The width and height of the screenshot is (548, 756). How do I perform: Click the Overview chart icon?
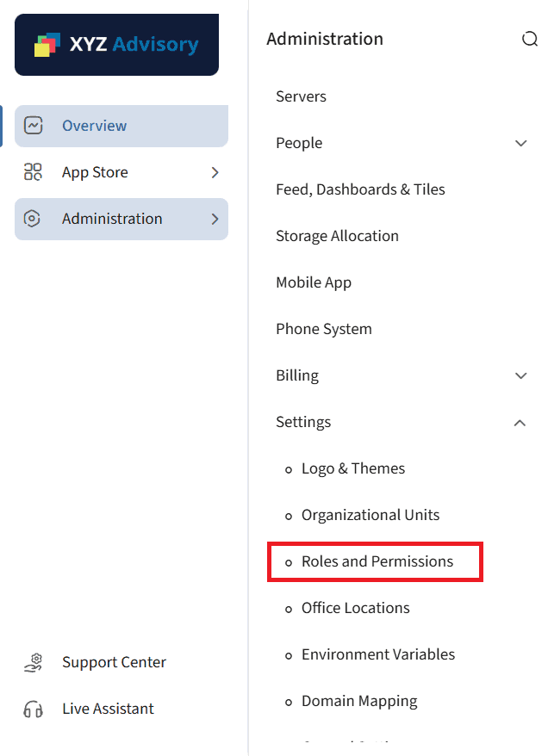pyautogui.click(x=33, y=126)
